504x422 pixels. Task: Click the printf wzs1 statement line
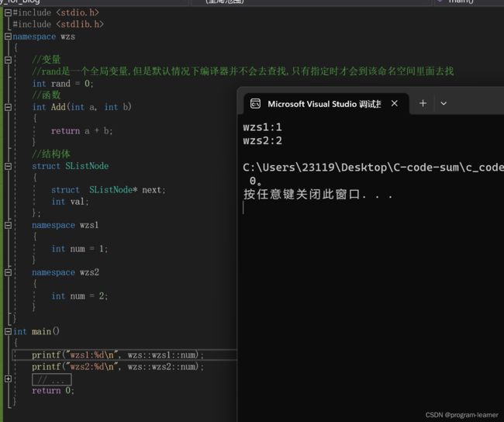click(x=118, y=355)
